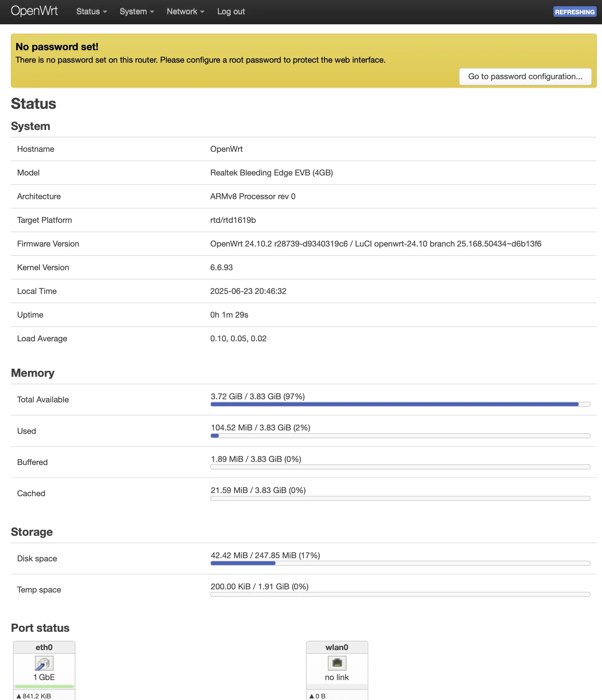Click the no link label under wlan0
Image resolution: width=602 pixels, height=700 pixels.
click(337, 677)
